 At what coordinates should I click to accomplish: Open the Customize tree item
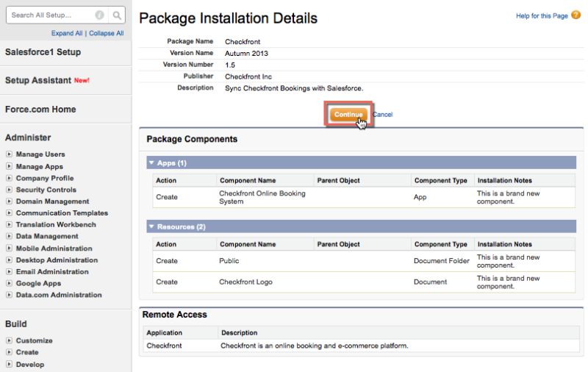coord(34,340)
